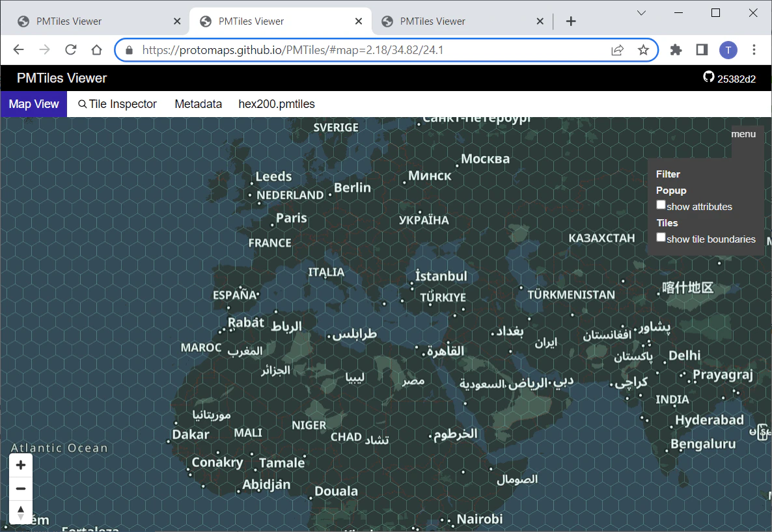Go to the home page icon
Viewport: 772px width, 532px height.
pos(96,49)
